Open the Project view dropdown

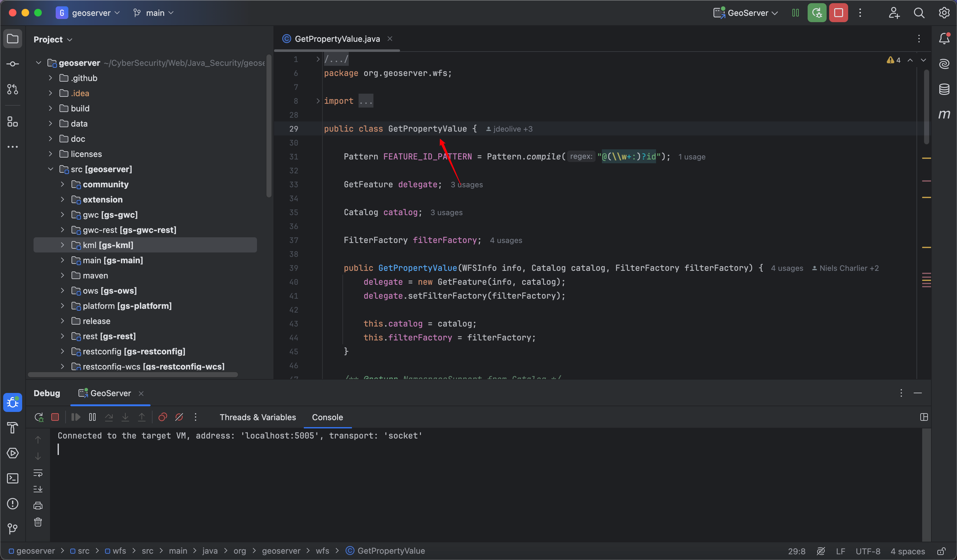tap(53, 40)
